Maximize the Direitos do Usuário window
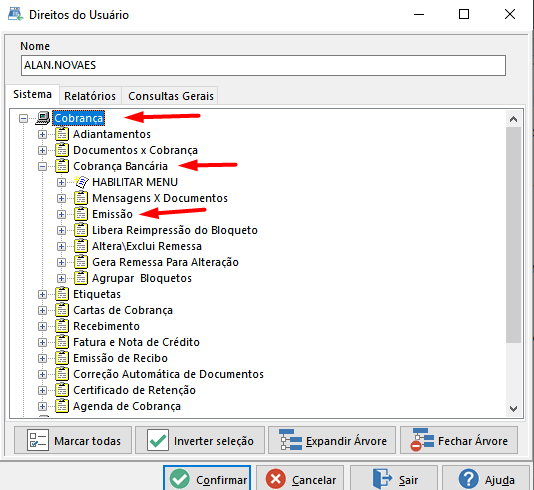The width and height of the screenshot is (534, 490). [x=464, y=14]
